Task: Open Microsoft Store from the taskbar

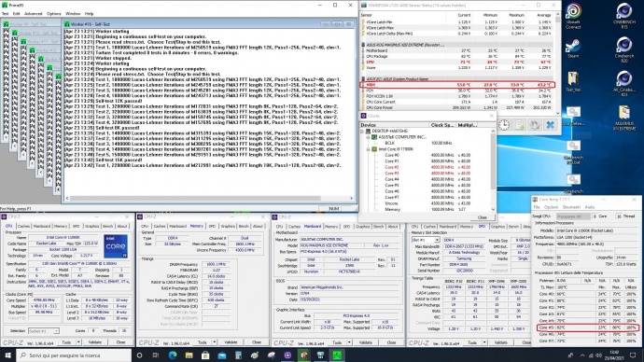Action: pos(205,355)
